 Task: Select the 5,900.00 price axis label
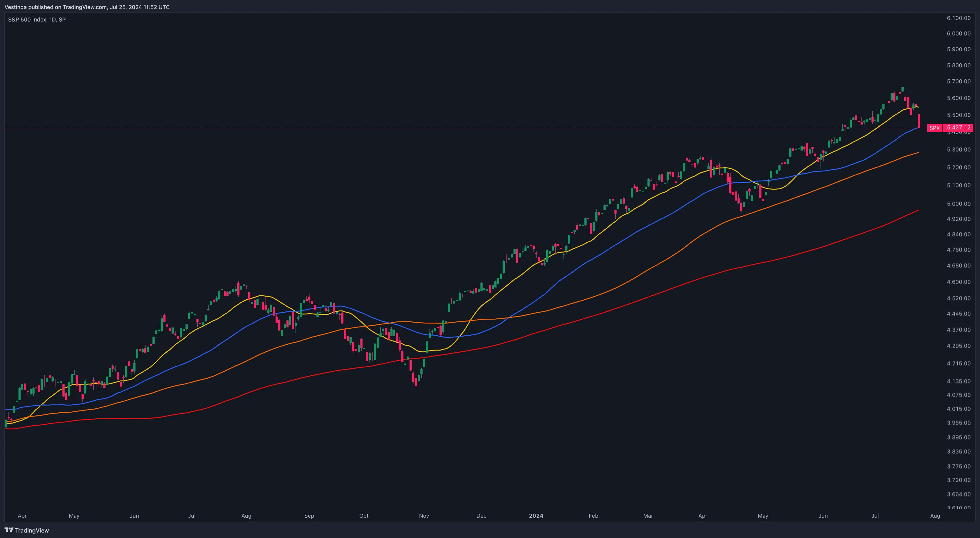click(x=959, y=49)
